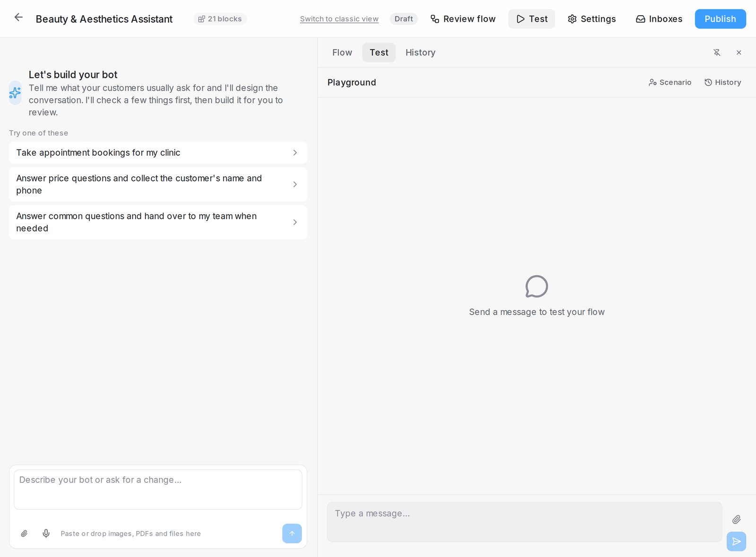Go back using the left arrow icon
The width and height of the screenshot is (756, 557).
tap(18, 18)
